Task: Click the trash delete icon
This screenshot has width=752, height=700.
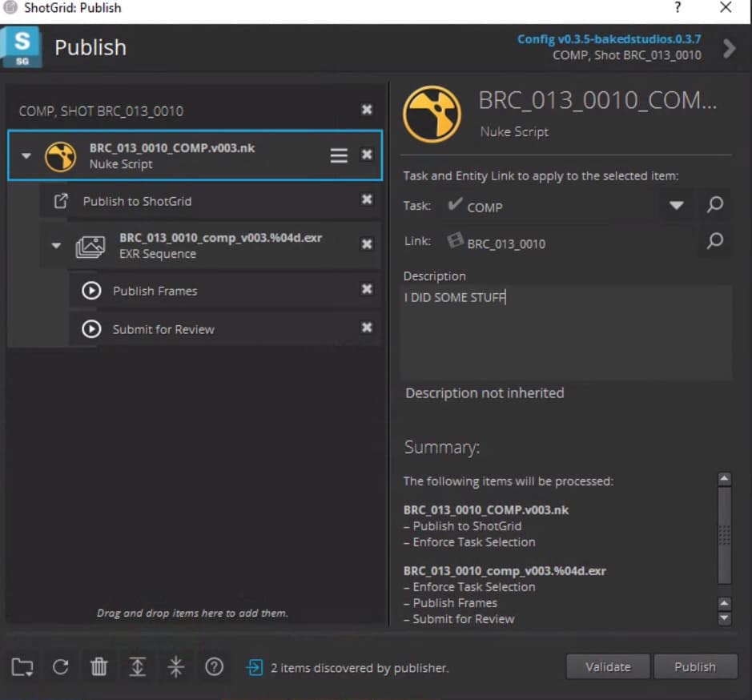Action: (99, 666)
